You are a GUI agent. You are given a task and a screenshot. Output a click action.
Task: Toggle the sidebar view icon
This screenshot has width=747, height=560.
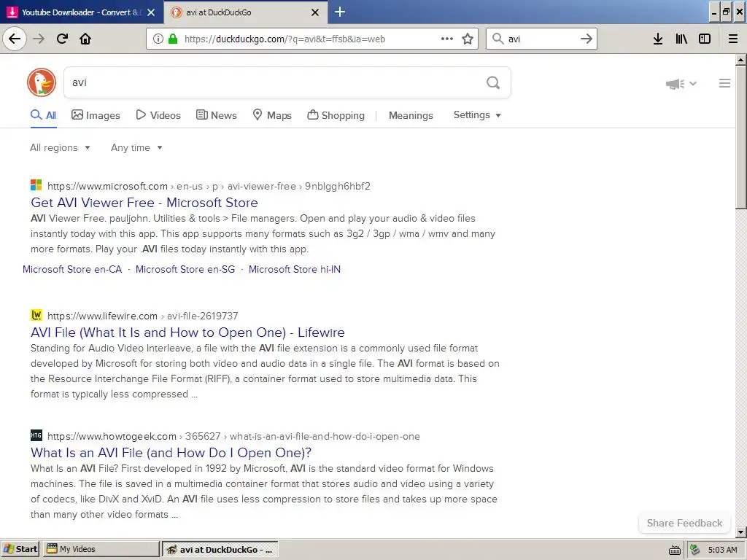pos(705,39)
